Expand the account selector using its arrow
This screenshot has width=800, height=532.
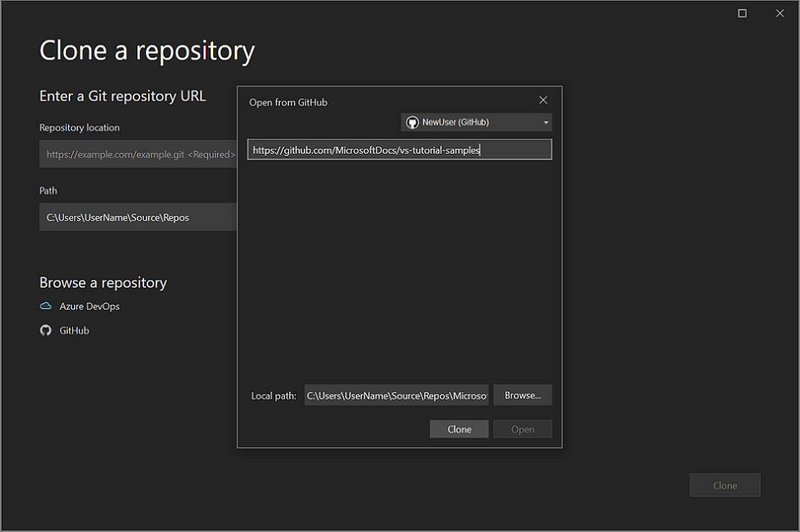[x=546, y=122]
